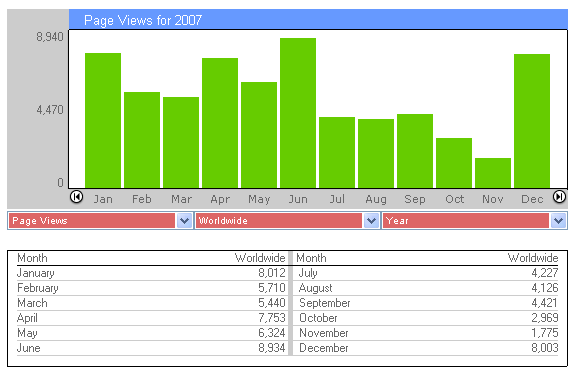This screenshot has width=576, height=375.
Task: Click the Jun axis label
Action: point(298,199)
